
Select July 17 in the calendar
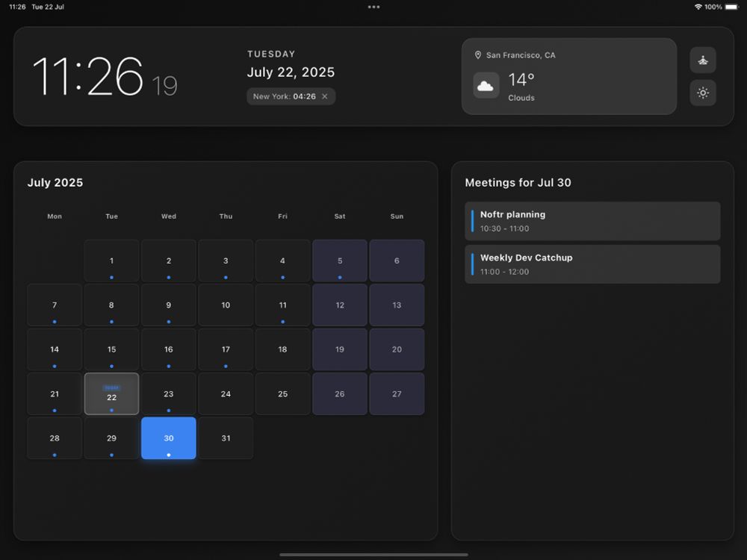tap(226, 349)
